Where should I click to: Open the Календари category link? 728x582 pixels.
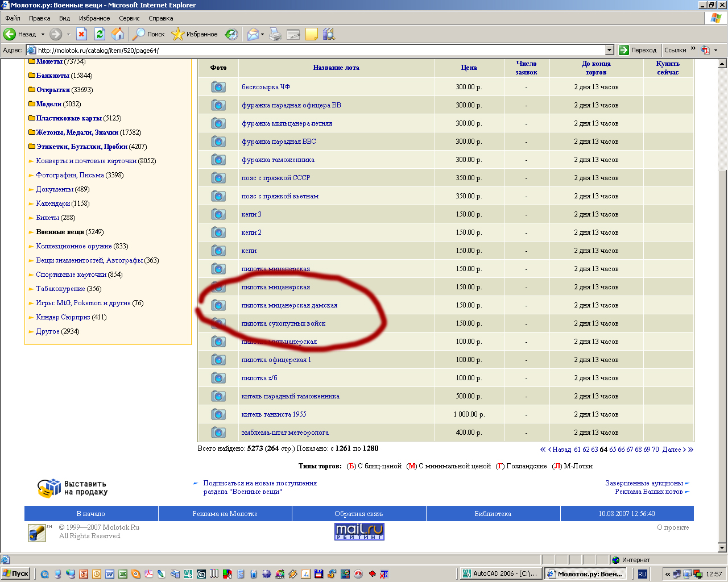[x=53, y=203]
